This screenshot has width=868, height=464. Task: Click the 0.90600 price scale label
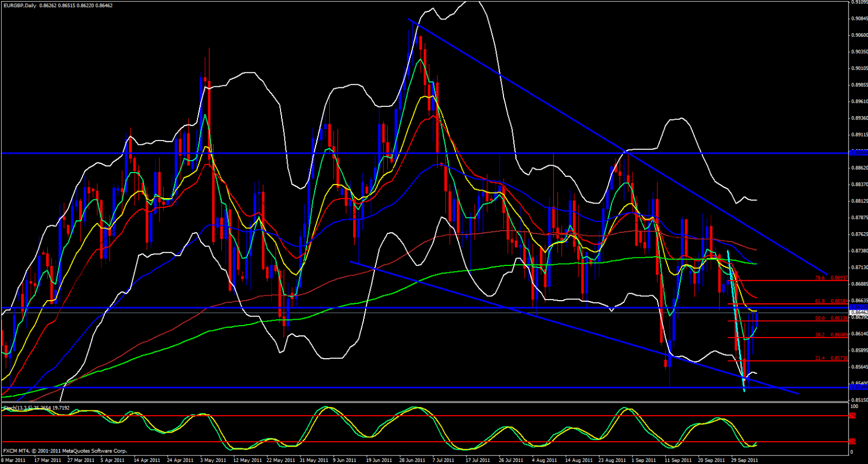859,35
